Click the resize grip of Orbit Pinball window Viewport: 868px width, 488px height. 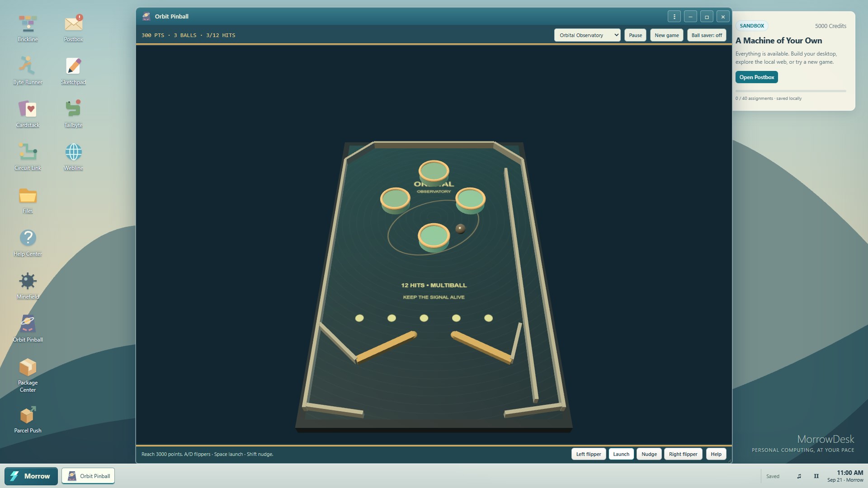pyautogui.click(x=729, y=460)
